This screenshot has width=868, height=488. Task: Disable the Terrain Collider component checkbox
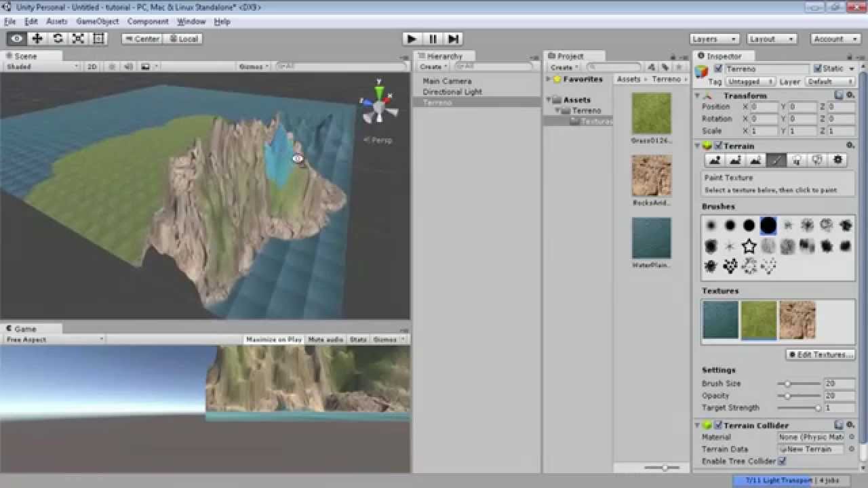tap(718, 425)
